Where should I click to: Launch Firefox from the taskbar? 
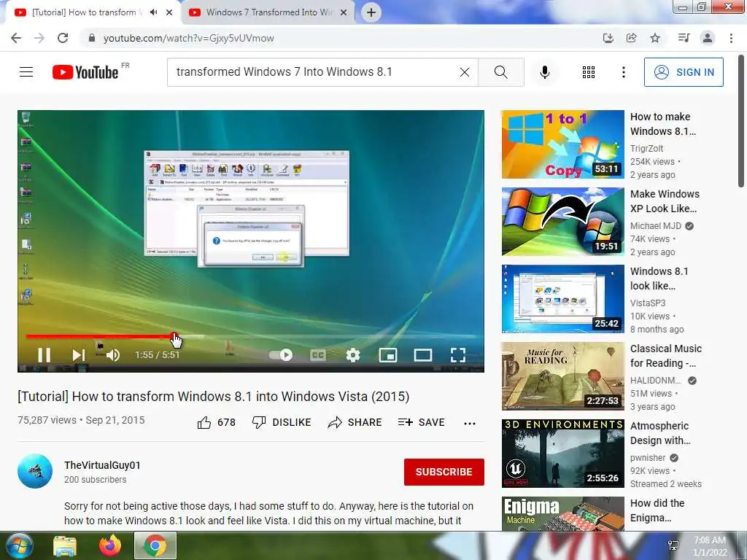pyautogui.click(x=110, y=545)
